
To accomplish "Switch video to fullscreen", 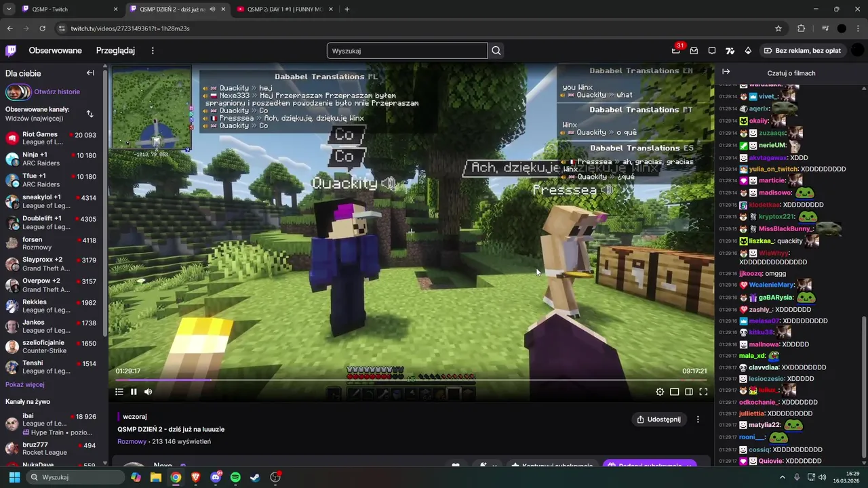I will [703, 392].
